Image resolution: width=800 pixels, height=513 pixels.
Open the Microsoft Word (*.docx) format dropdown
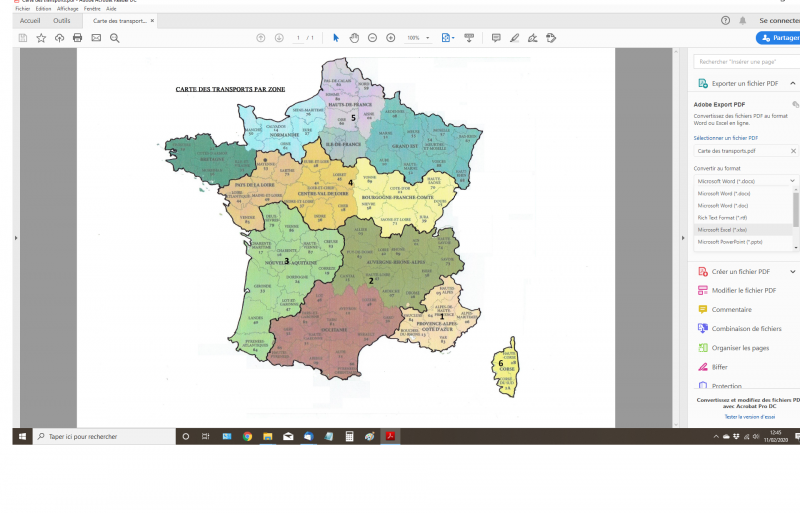click(746, 181)
